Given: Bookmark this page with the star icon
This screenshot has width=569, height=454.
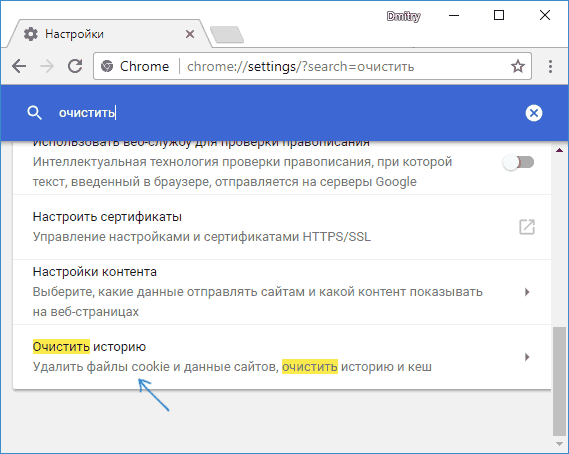Looking at the screenshot, I should click(x=517, y=66).
